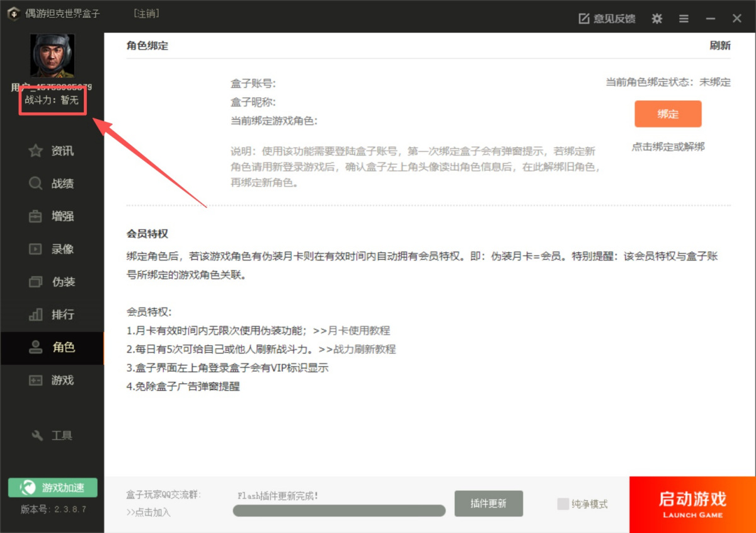Image resolution: width=756 pixels, height=533 pixels.
Task: Click the 意见反馈 feedback link
Action: tap(607, 18)
